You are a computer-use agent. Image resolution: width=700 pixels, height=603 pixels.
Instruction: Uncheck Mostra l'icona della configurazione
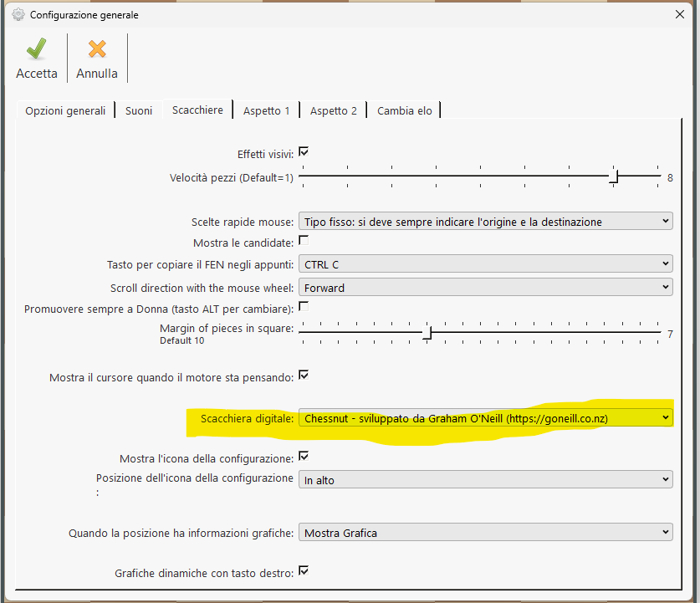[304, 457]
